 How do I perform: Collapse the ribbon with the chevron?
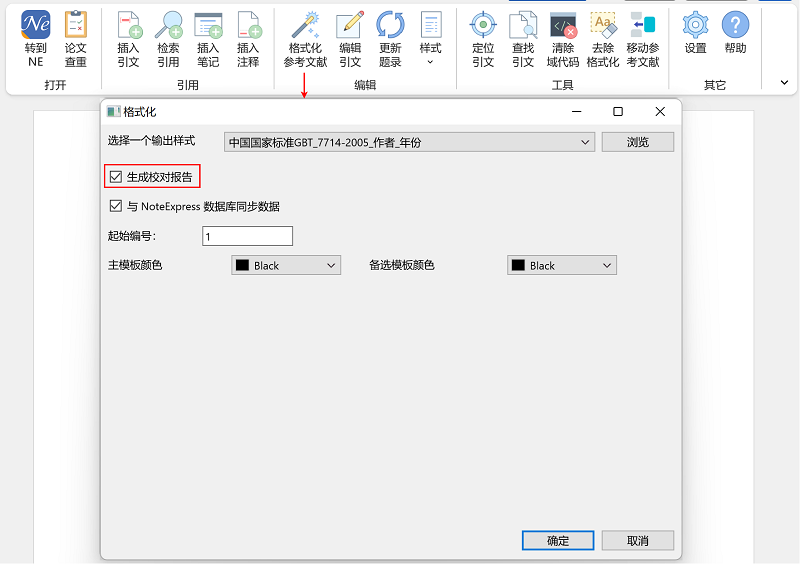pos(784,82)
